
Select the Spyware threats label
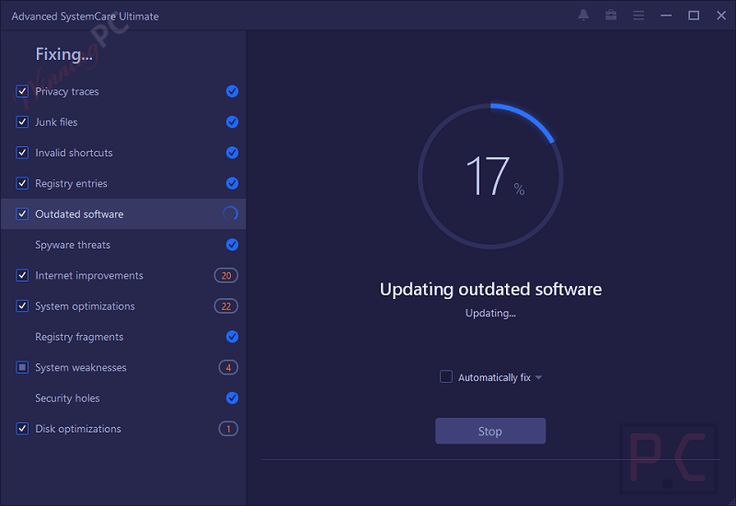[x=73, y=245]
